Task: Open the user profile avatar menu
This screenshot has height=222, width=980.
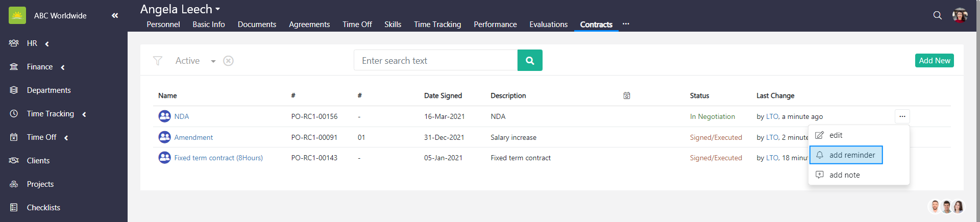Action: coord(960,15)
